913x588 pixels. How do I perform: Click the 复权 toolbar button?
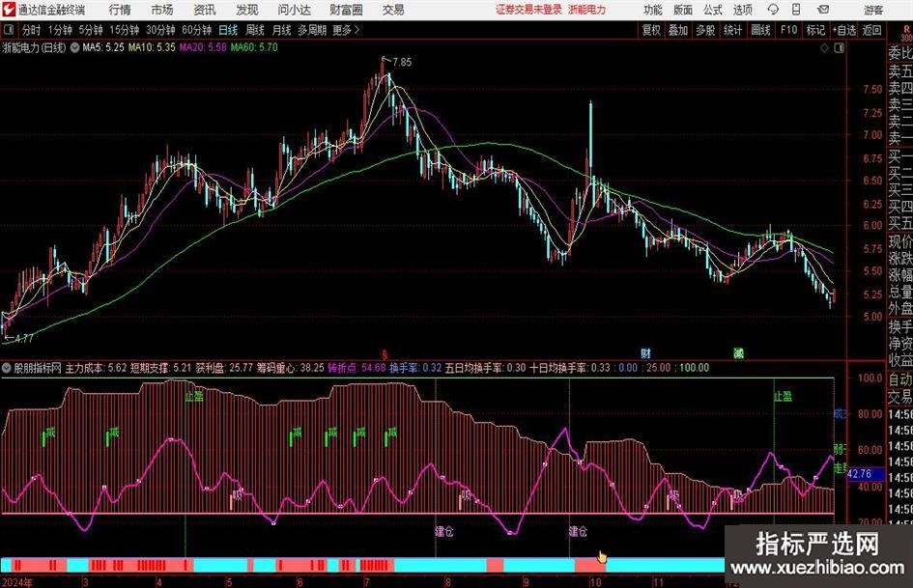pyautogui.click(x=651, y=30)
